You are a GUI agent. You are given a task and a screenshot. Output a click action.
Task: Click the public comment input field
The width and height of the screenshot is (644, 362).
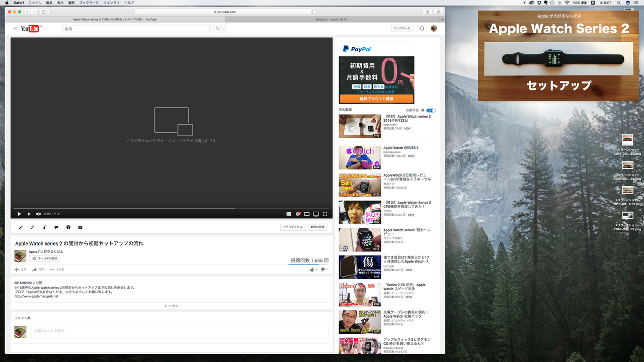[180, 331]
